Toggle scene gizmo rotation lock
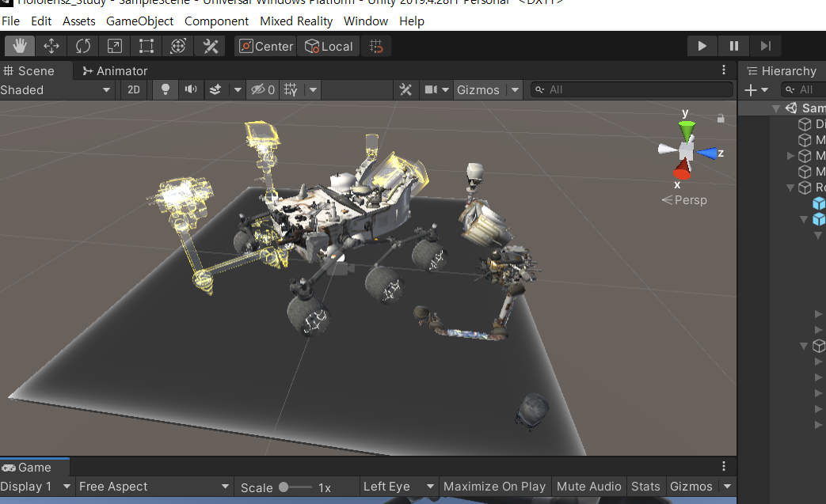This screenshot has height=504, width=826. [721, 119]
